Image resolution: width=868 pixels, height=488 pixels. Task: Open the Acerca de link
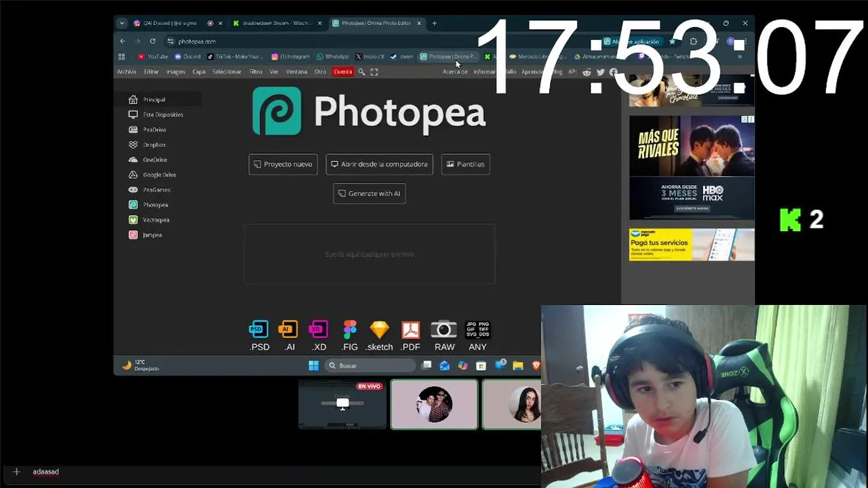[x=455, y=72]
